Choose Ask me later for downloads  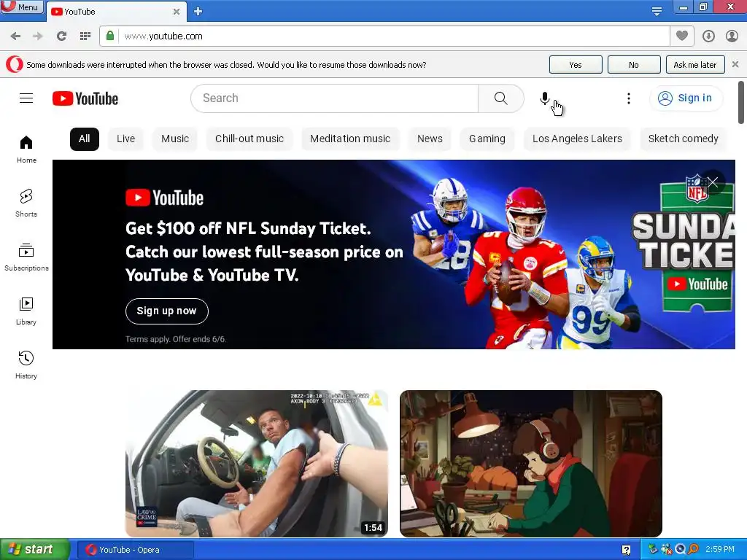(x=694, y=65)
